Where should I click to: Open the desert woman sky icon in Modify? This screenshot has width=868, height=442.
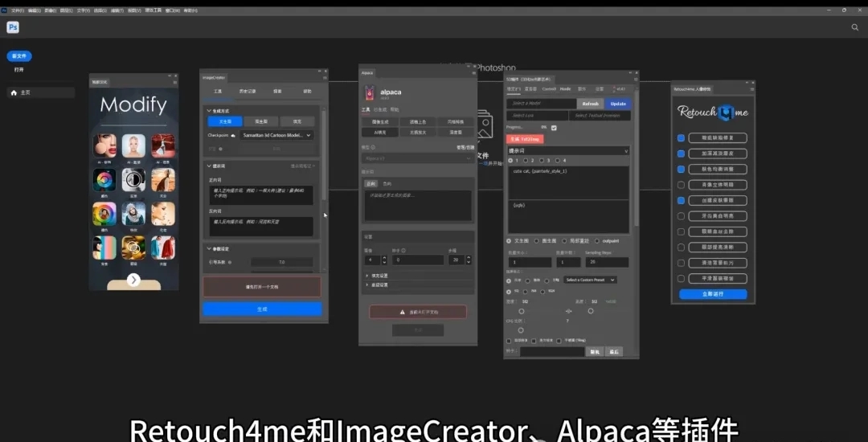(163, 180)
